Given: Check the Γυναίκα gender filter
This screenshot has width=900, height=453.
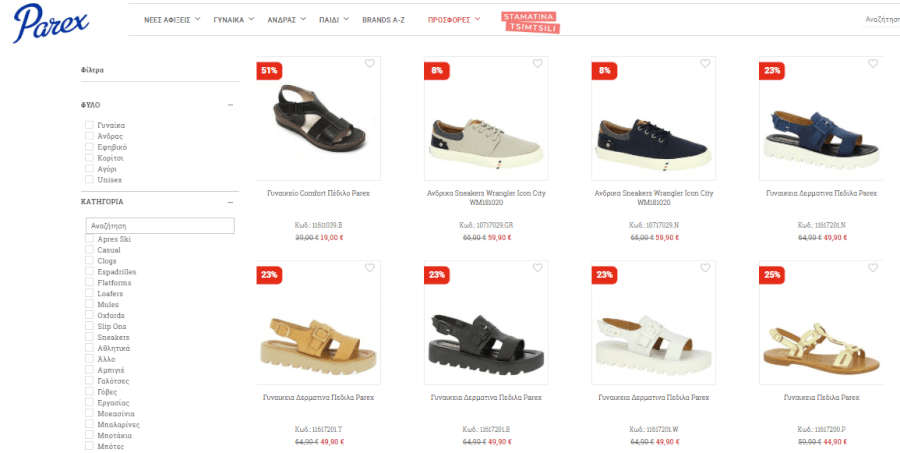Looking at the screenshot, I should click(89, 125).
